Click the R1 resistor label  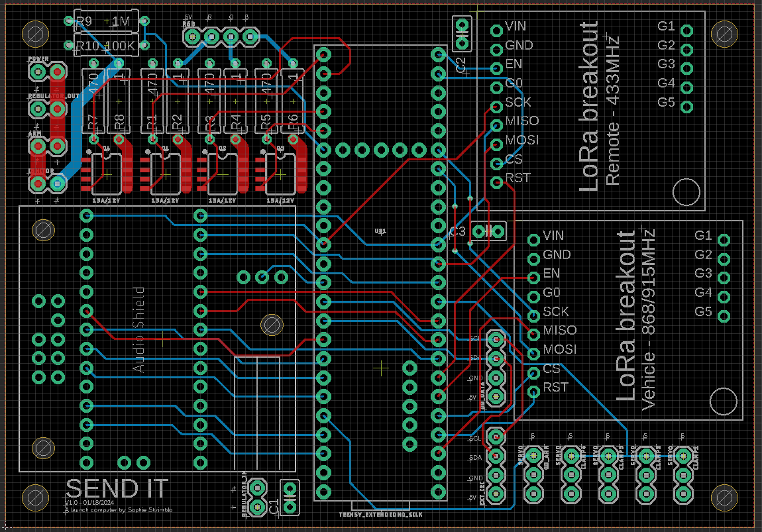[152, 123]
